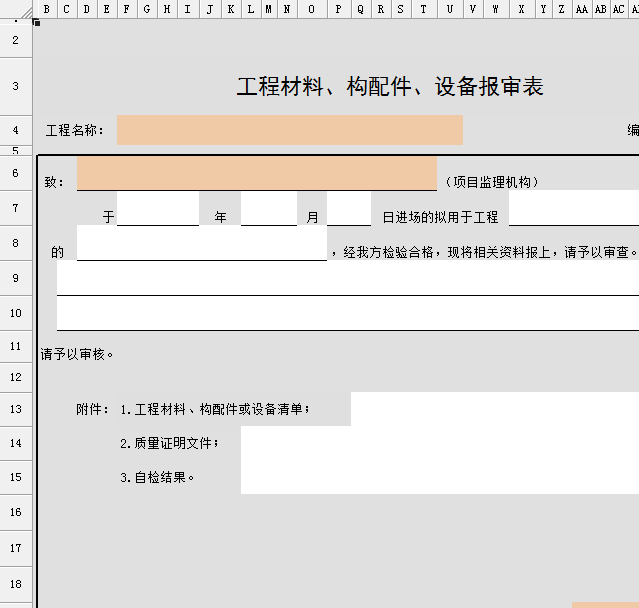Select the year blank before 年

click(158, 209)
